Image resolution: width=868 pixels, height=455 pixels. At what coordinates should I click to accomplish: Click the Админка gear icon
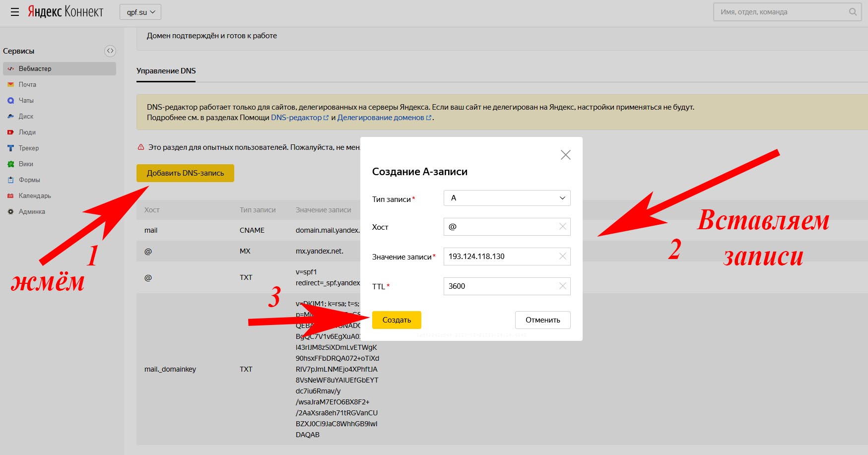tap(10, 211)
